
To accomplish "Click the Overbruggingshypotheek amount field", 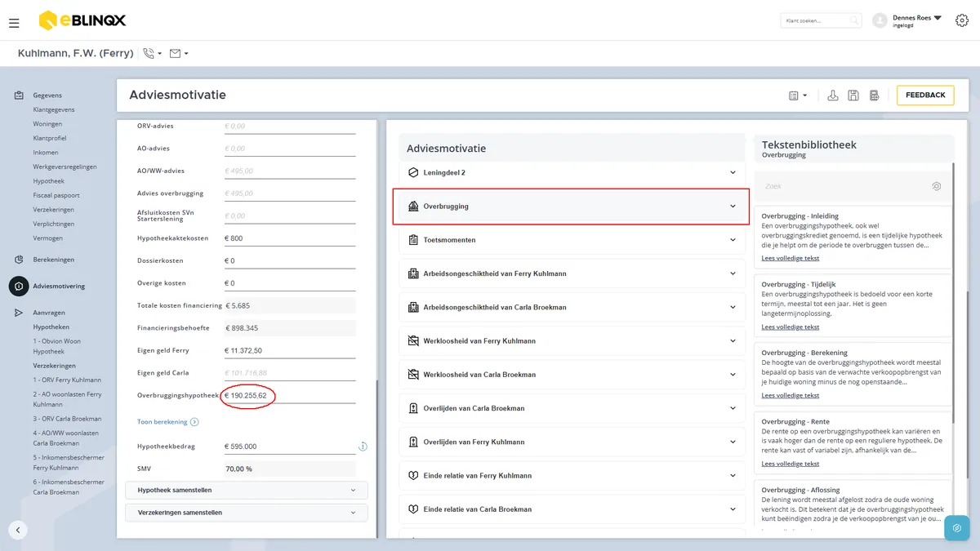I will (290, 395).
